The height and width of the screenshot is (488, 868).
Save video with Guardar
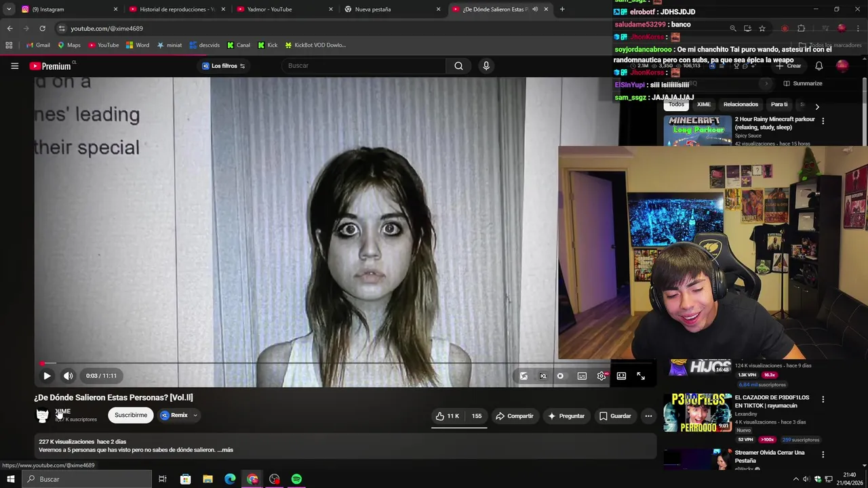tap(615, 416)
